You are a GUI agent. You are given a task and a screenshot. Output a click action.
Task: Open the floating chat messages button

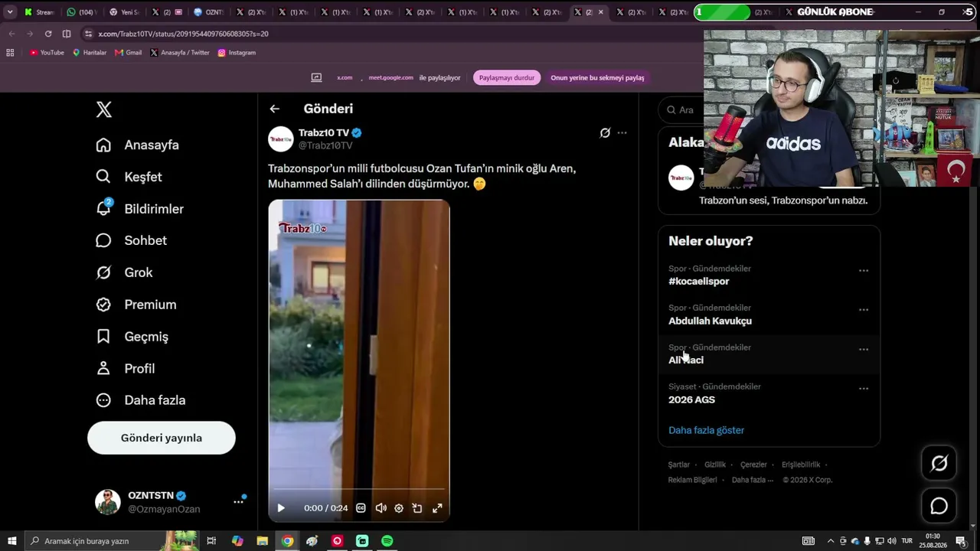939,506
